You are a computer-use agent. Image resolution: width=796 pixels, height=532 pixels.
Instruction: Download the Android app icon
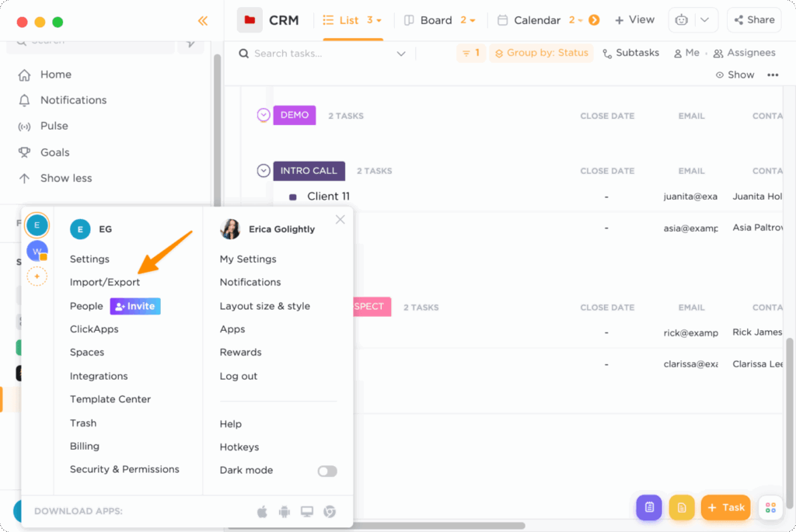coord(285,512)
